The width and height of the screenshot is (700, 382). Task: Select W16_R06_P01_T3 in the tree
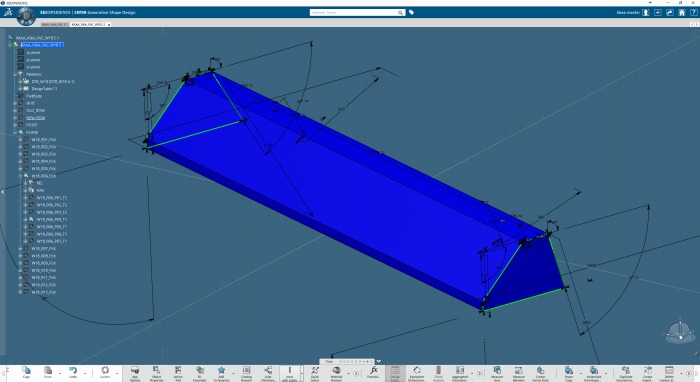tap(52, 198)
